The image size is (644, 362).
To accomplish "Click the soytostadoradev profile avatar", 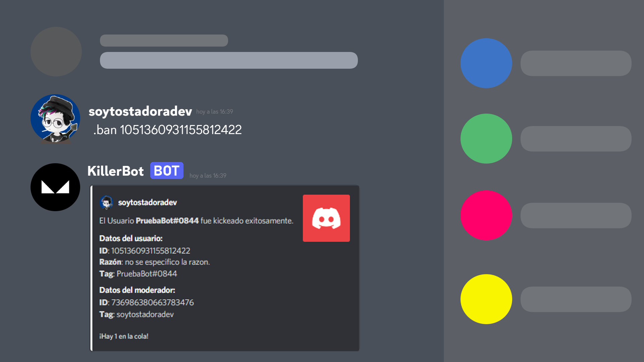I will [55, 118].
